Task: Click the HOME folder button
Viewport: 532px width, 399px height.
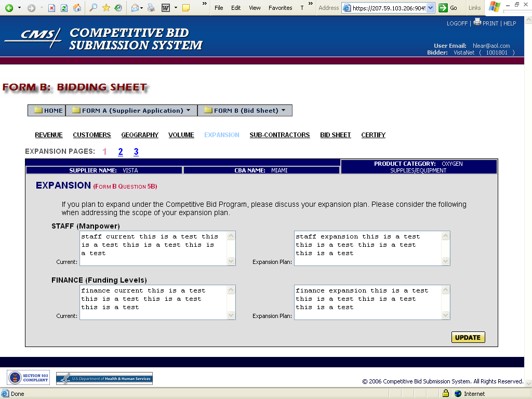Action: tap(47, 111)
